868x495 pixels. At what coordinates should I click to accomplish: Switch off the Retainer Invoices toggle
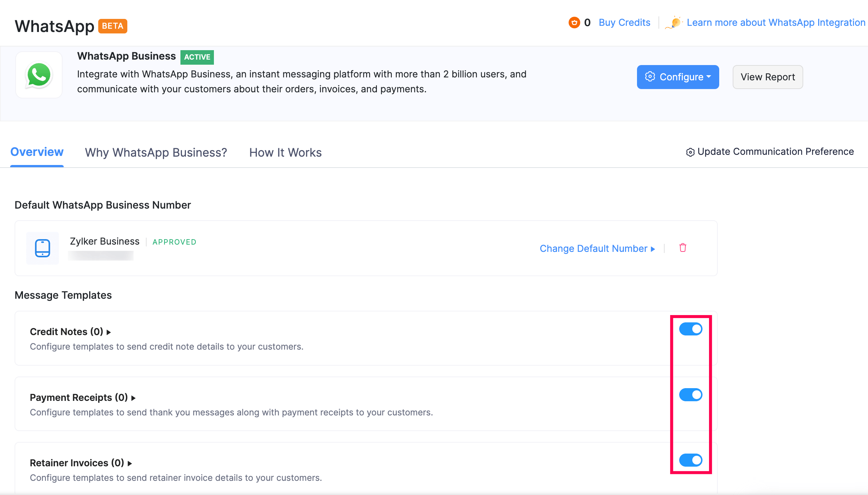[690, 460]
